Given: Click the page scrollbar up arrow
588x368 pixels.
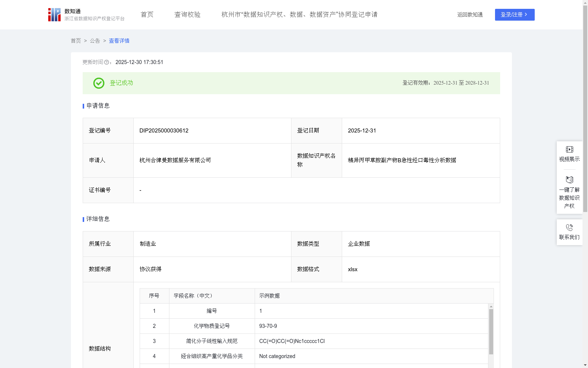Looking at the screenshot, I should [585, 3].
